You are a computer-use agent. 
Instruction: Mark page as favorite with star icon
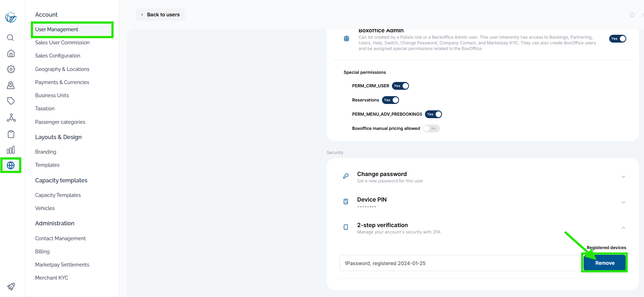click(632, 15)
